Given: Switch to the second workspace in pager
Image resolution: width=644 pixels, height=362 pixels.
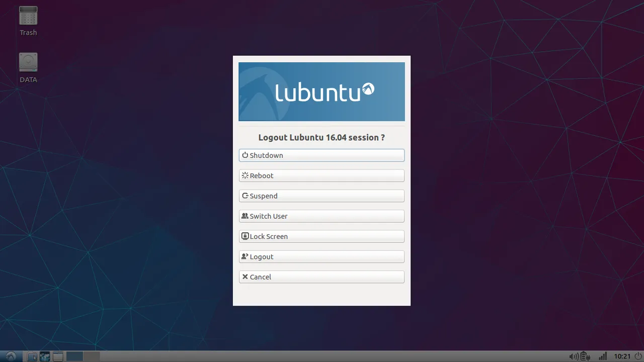Looking at the screenshot, I should (x=92, y=356).
